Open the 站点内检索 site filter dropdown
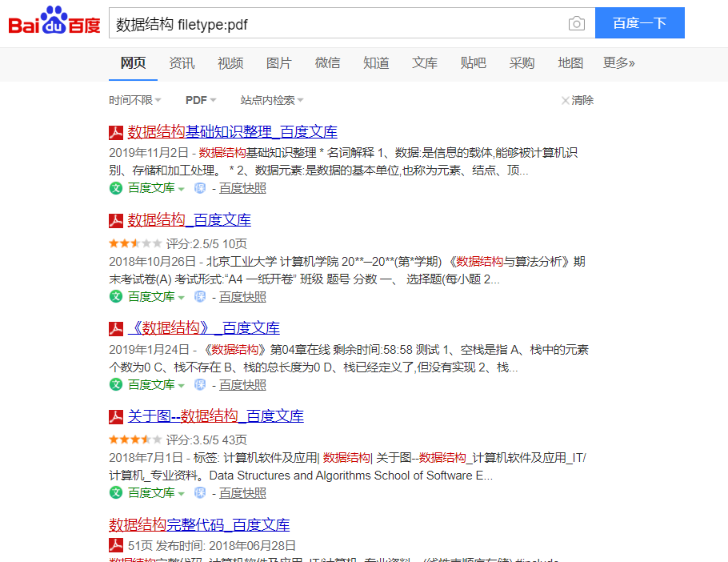Screen dimensions: 728x562 point(272,100)
